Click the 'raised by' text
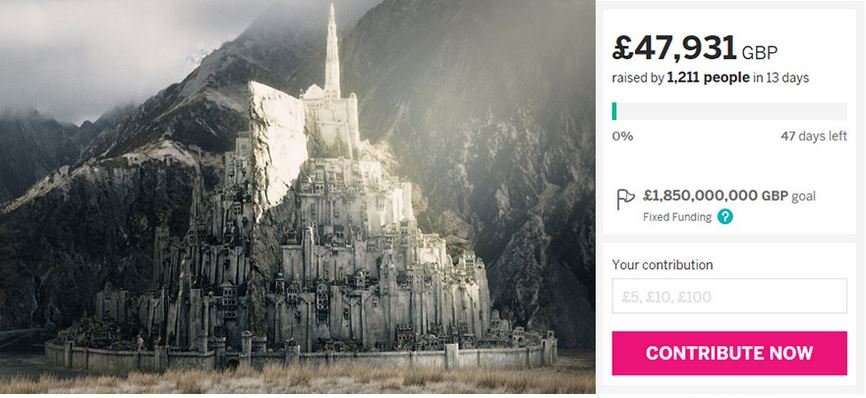Image resolution: width=866 pixels, height=398 pixels. 638,78
